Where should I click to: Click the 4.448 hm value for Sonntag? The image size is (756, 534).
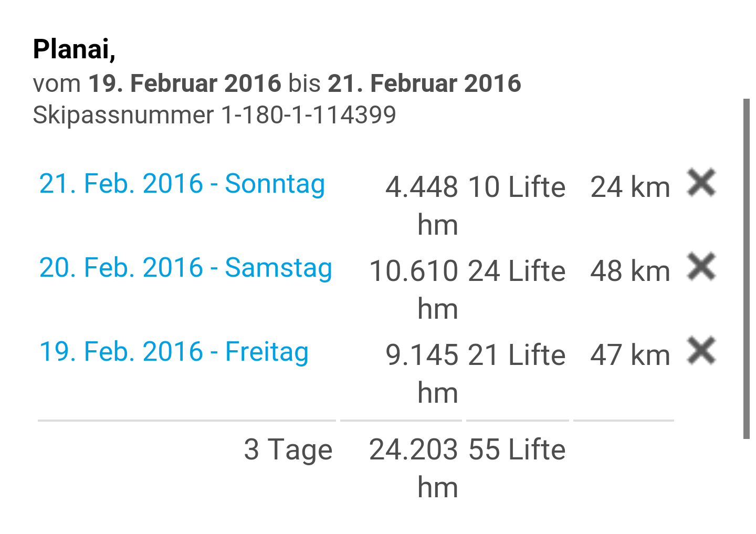[x=422, y=205]
